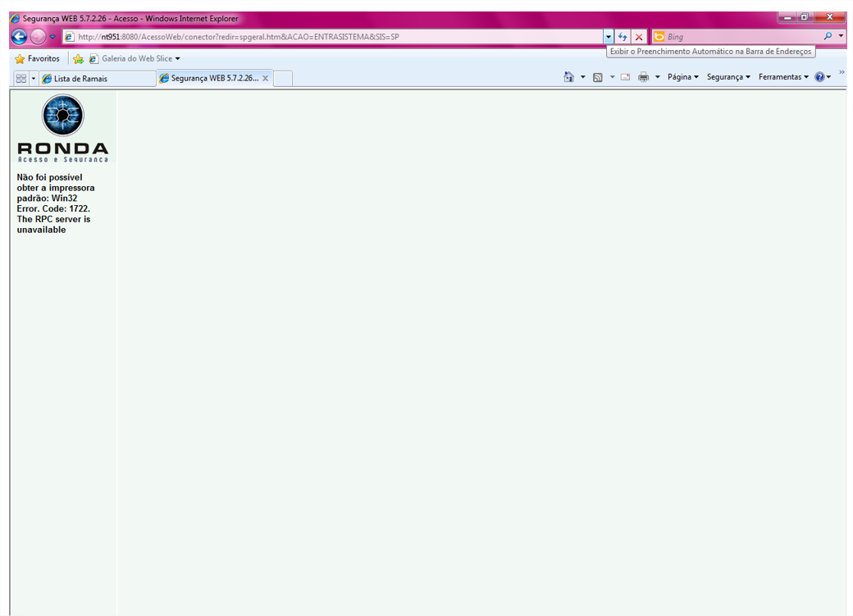Open the recent pages dropdown arrow
Viewport: 853px width, 616px height.
coord(52,37)
